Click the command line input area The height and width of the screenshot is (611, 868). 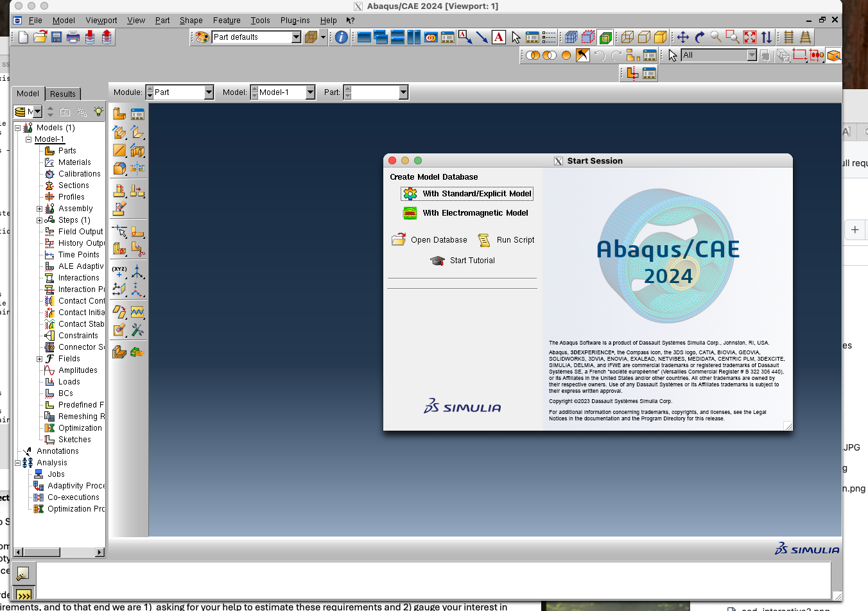point(433,581)
